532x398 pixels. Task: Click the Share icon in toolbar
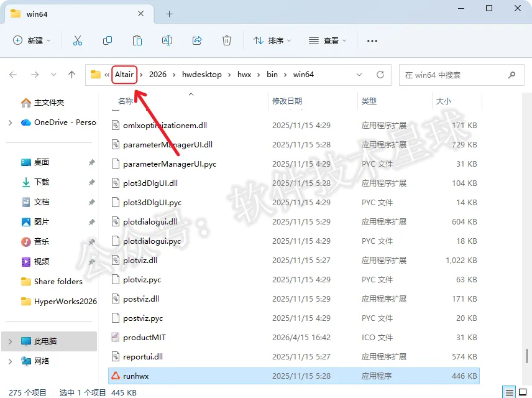(197, 41)
